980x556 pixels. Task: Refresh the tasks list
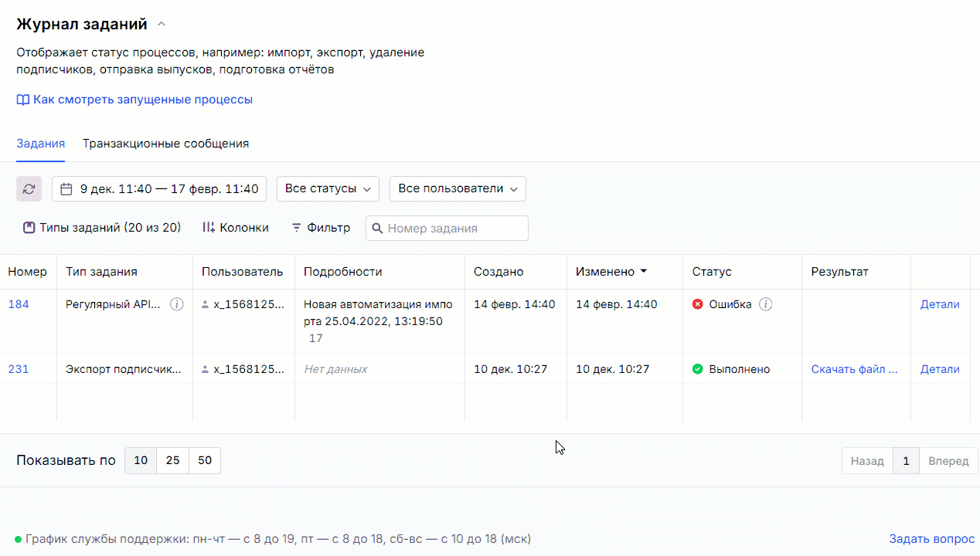pyautogui.click(x=29, y=188)
